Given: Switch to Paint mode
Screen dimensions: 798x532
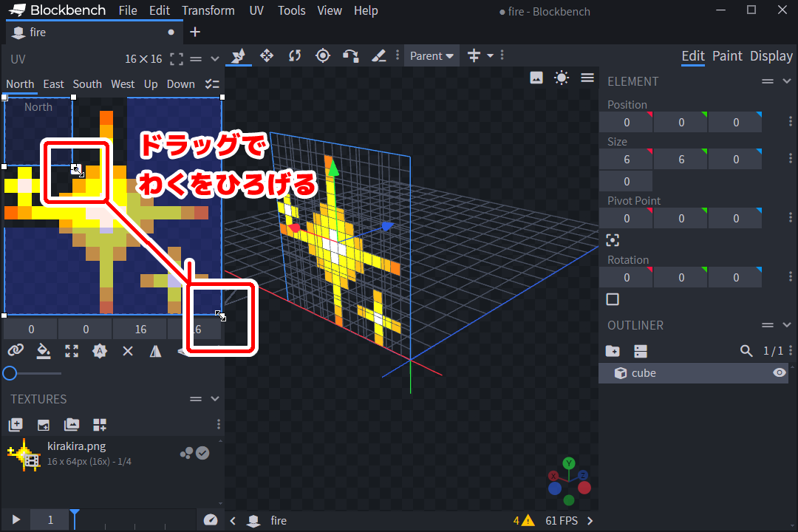Looking at the screenshot, I should coord(727,56).
